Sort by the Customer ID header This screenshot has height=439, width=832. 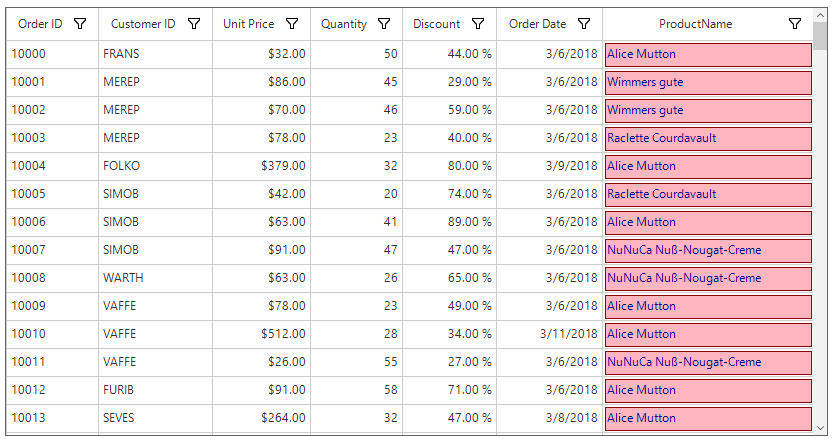pos(143,24)
